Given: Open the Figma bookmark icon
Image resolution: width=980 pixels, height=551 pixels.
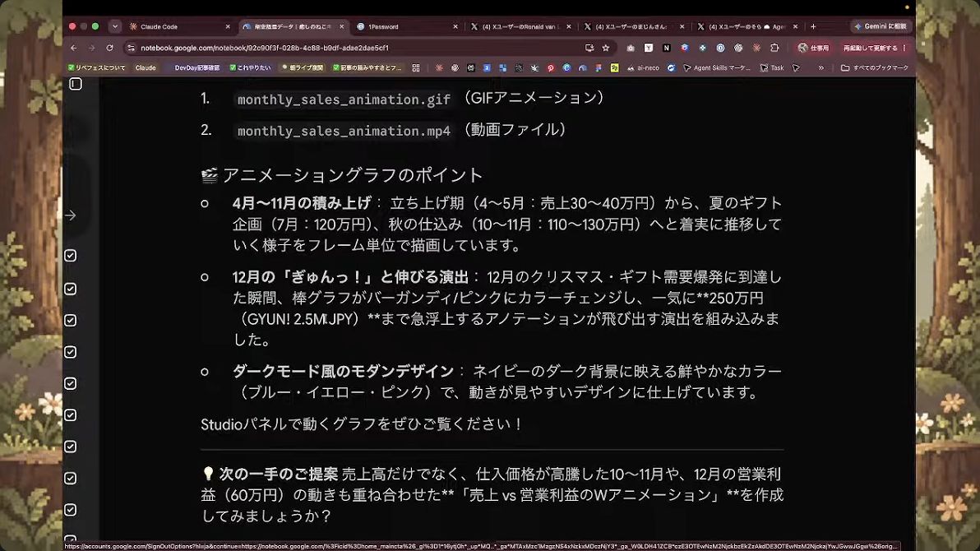Looking at the screenshot, I should click(599, 67).
